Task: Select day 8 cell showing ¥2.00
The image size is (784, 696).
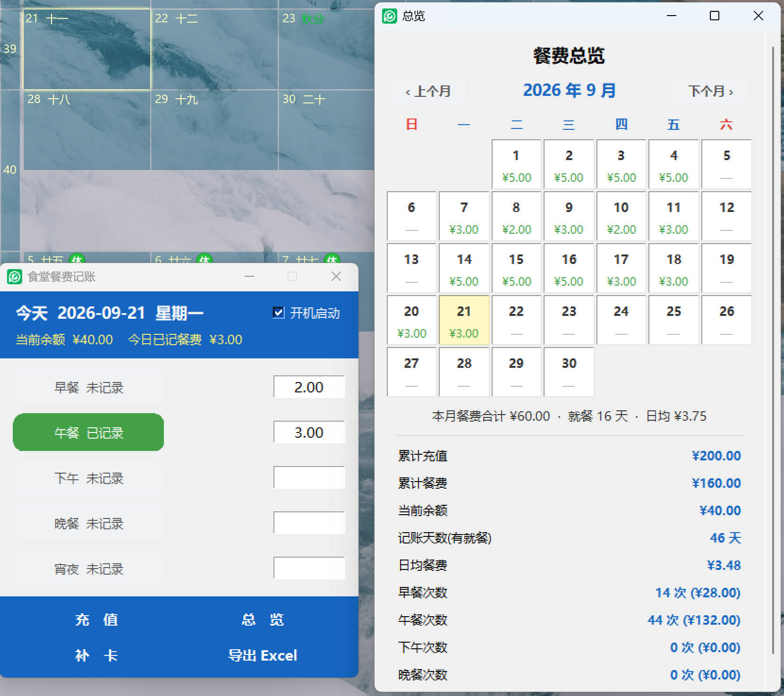Action: point(516,216)
